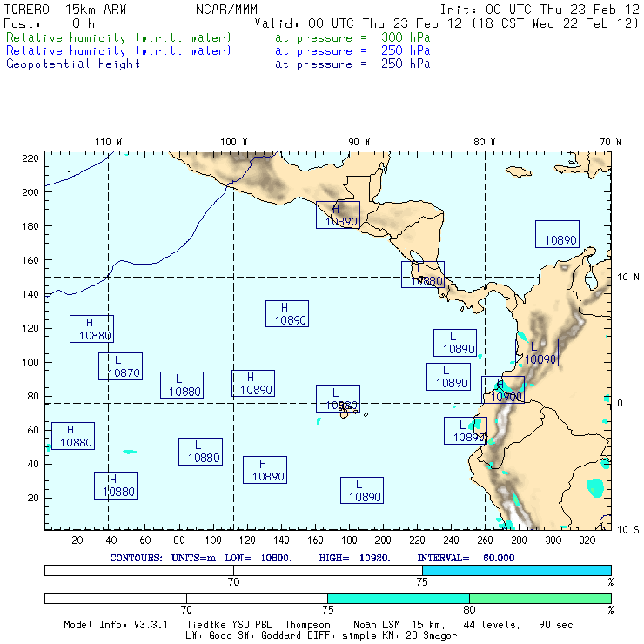Image resolution: width=644 pixels, height=644 pixels.
Task: Select the 'TORERO 15km ARW' title text
Action: point(65,10)
